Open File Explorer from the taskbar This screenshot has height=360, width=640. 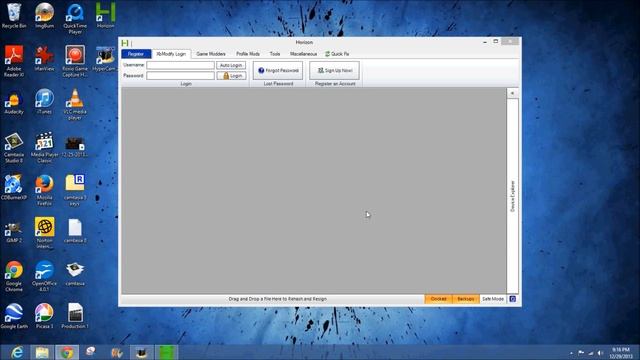42,352
